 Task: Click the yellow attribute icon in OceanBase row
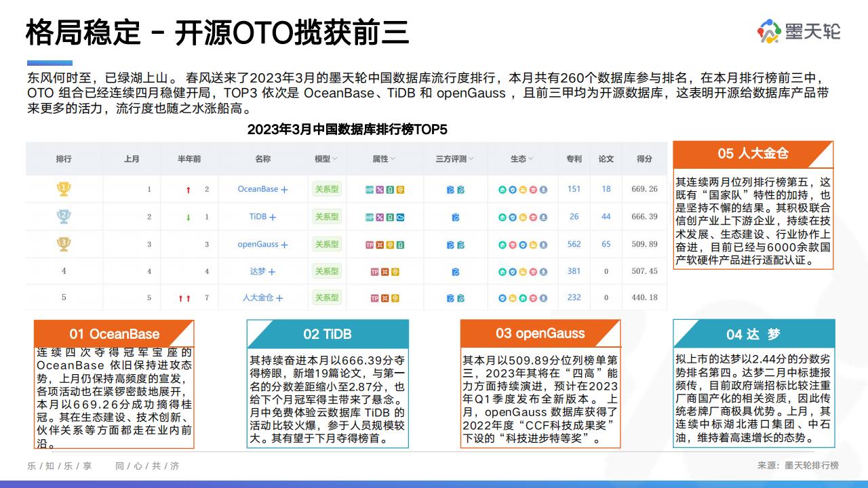point(400,190)
